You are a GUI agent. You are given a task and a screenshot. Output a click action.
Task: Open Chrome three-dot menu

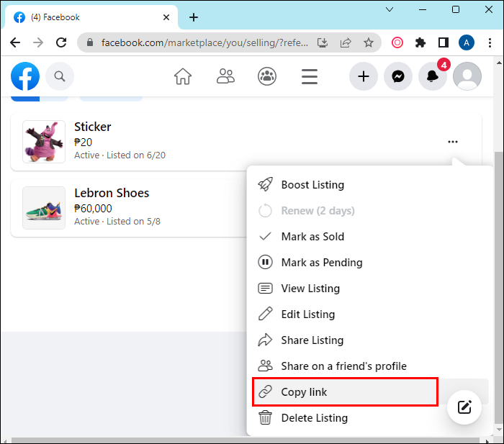490,42
